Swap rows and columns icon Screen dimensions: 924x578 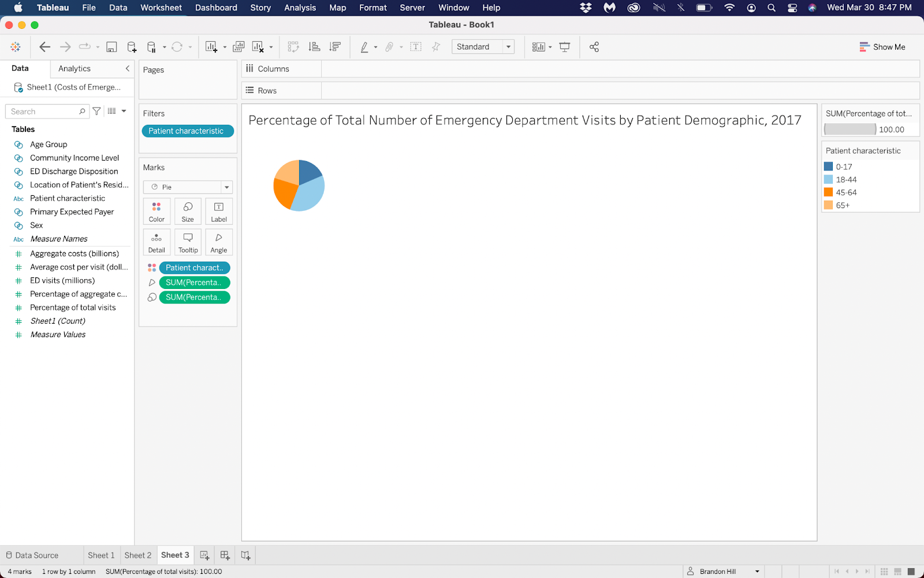293,47
